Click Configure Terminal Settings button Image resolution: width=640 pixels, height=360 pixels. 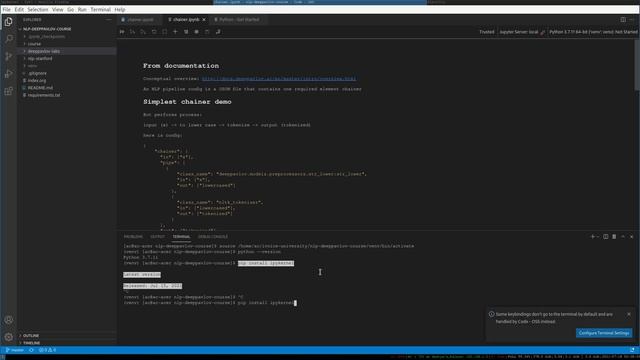(x=604, y=333)
